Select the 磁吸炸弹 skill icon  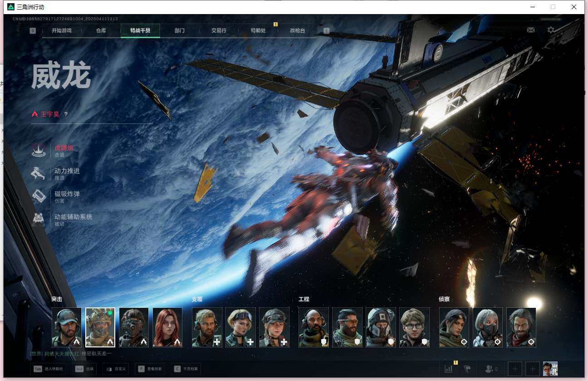point(39,197)
